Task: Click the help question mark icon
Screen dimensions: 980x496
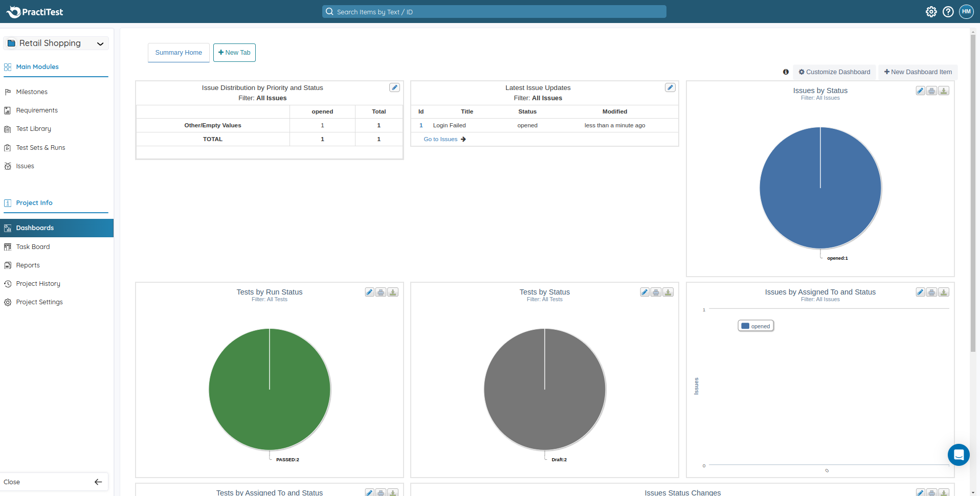Action: [948, 12]
